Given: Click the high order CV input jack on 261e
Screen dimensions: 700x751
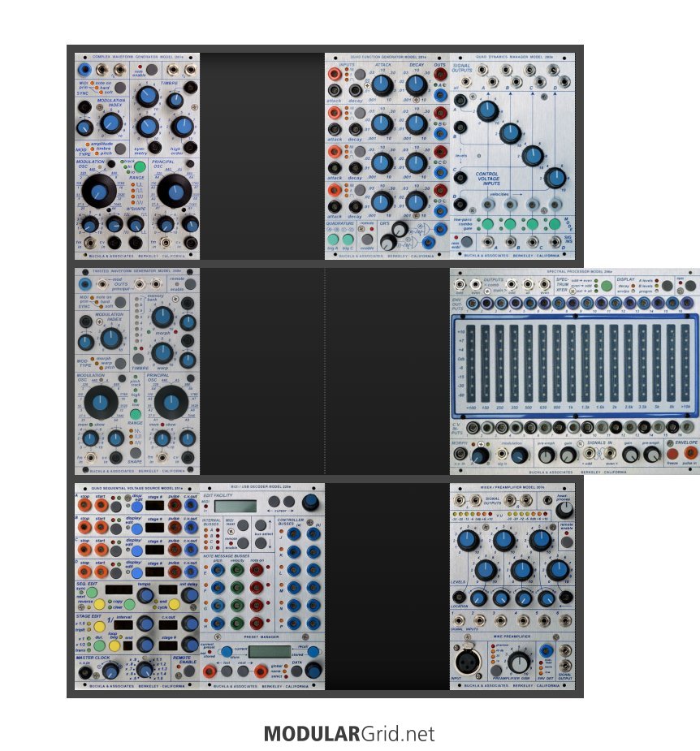Looking at the screenshot, I should pos(190,147).
